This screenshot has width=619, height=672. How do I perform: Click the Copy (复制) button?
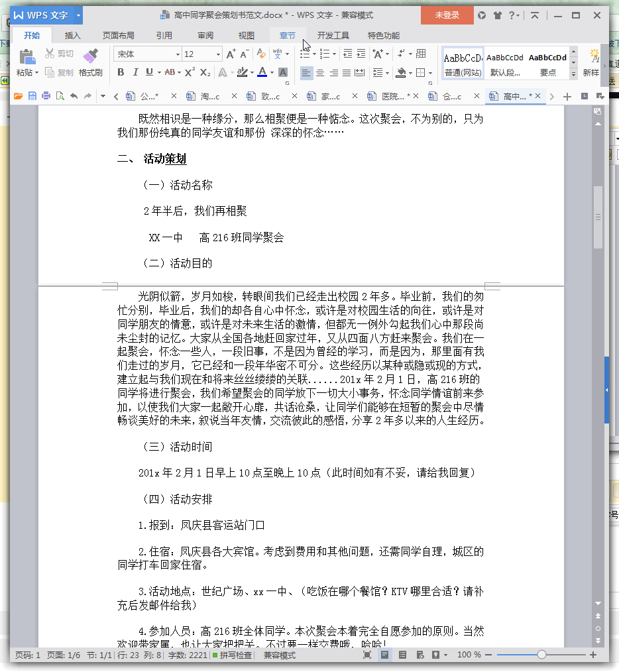(60, 72)
